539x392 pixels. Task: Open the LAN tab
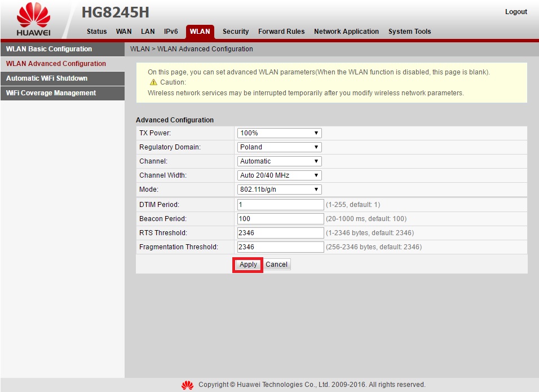148,31
